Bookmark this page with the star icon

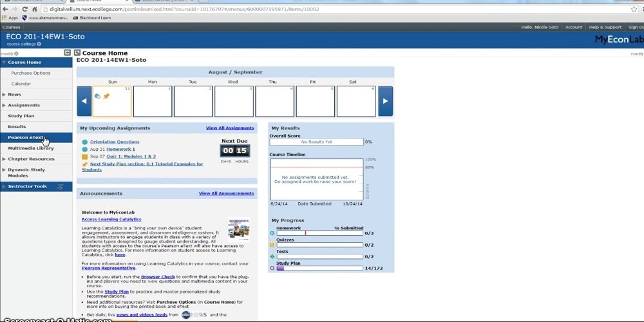click(634, 9)
